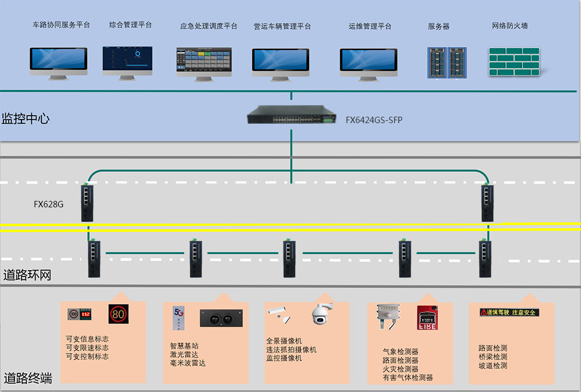The height and width of the screenshot is (392, 581).
Task: Select the 网络防火墙 brick wall icon
Action: pos(514,60)
